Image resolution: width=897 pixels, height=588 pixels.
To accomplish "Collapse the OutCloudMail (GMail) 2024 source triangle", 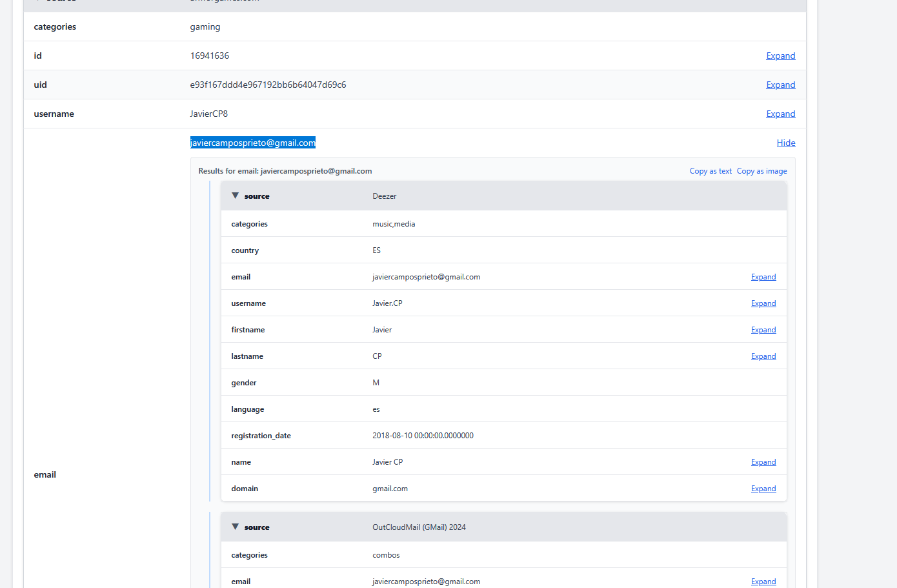I will (x=236, y=527).
